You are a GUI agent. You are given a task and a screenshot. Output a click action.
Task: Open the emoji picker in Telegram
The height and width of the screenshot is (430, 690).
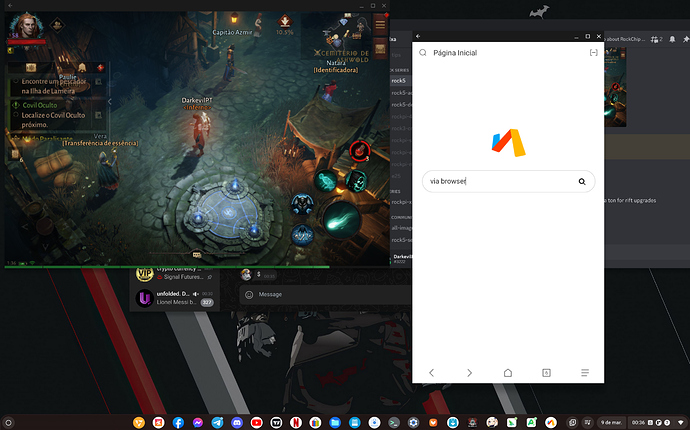click(249, 294)
